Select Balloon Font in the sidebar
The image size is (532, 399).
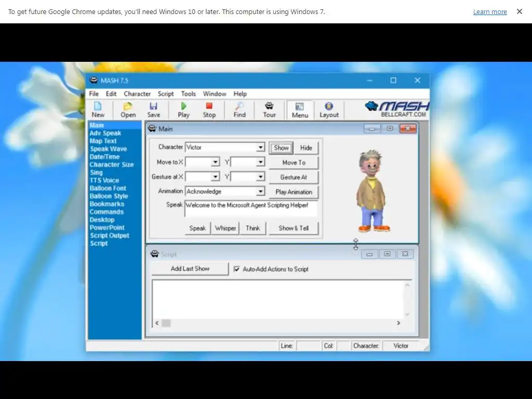pos(108,188)
